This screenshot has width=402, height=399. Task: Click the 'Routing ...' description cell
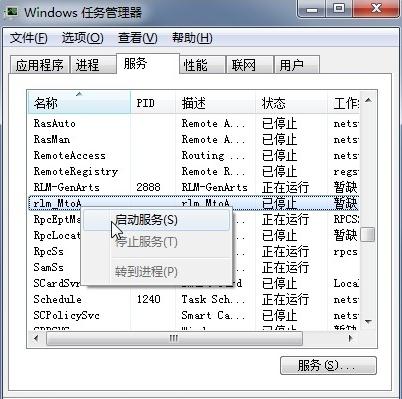click(x=213, y=155)
